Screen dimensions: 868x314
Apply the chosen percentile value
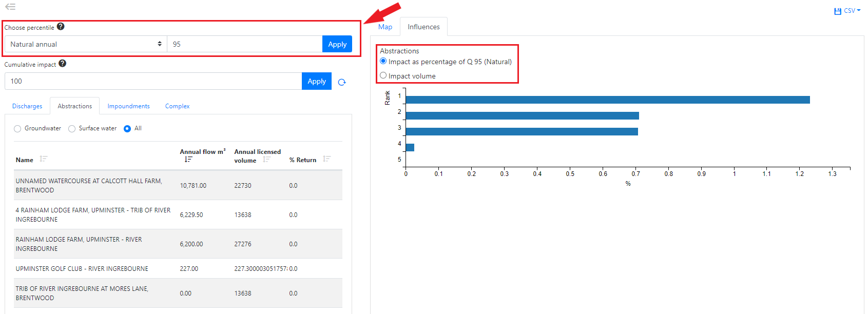337,44
